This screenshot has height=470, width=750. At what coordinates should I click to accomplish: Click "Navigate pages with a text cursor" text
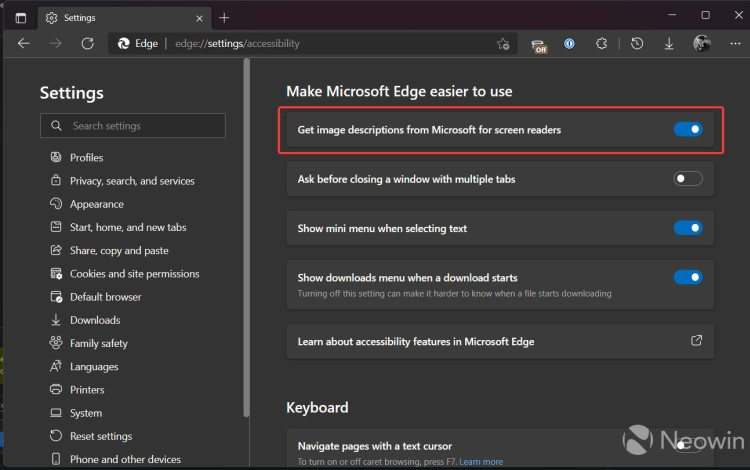pyautogui.click(x=375, y=446)
